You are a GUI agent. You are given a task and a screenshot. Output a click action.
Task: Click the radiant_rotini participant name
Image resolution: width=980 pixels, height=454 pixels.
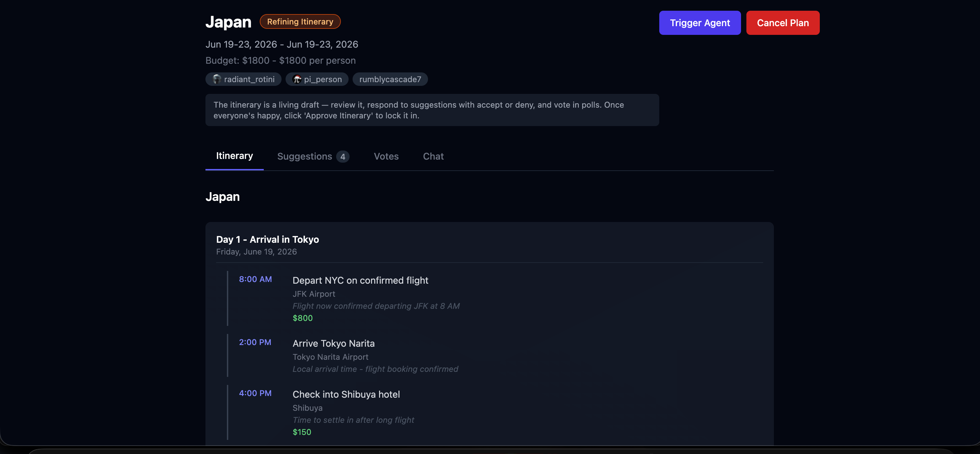249,79
